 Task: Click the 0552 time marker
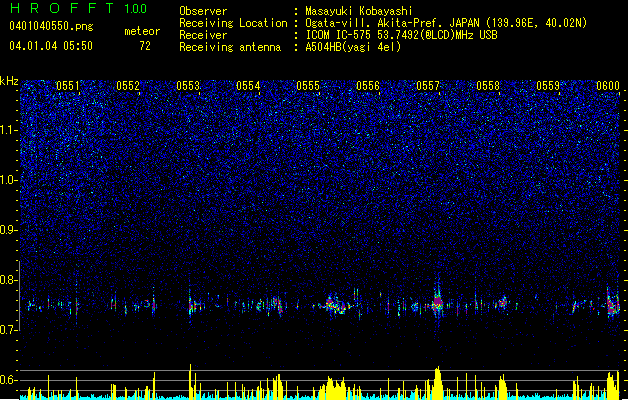(128, 86)
